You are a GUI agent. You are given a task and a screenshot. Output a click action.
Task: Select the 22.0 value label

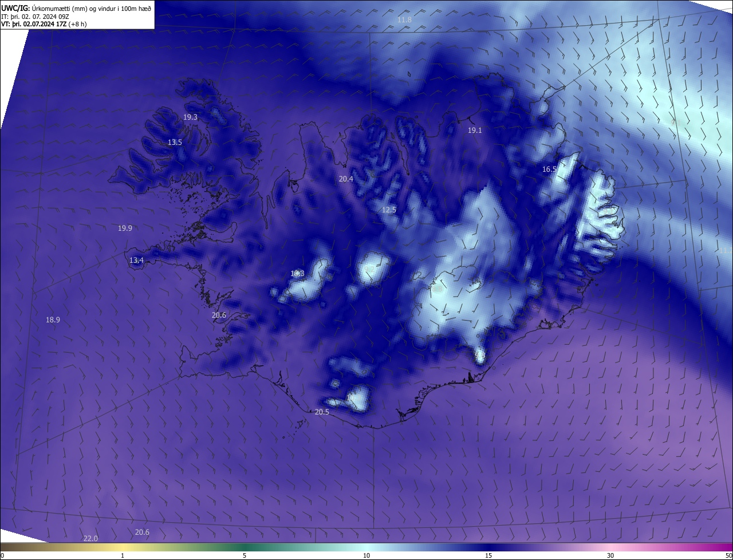[90, 538]
